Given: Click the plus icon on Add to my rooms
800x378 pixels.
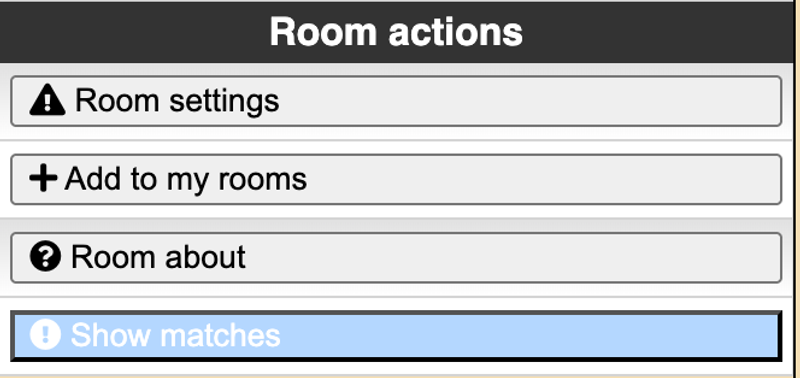Looking at the screenshot, I should (43, 179).
